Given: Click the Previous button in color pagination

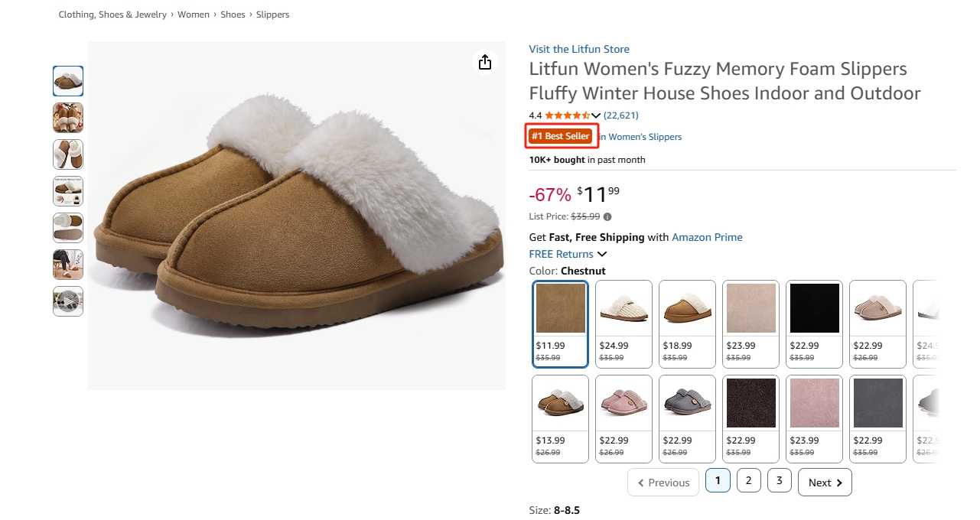Looking at the screenshot, I should click(x=663, y=483).
